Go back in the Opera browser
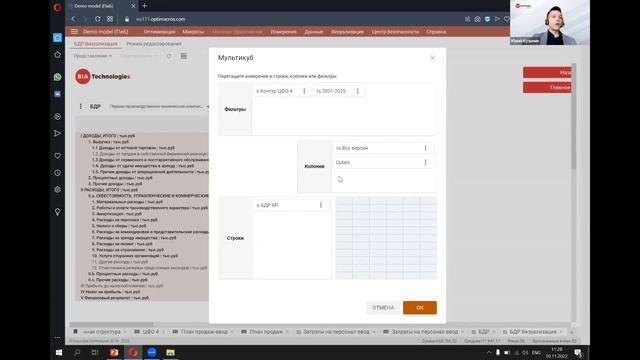 [73, 19]
